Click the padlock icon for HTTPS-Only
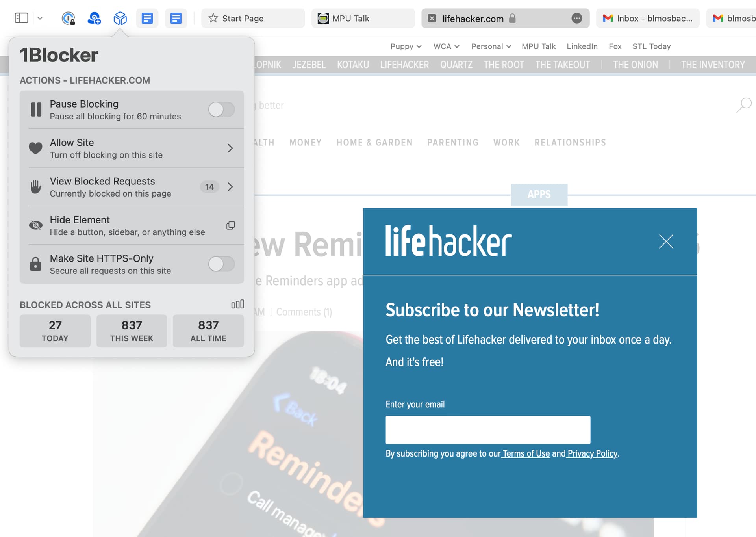The height and width of the screenshot is (537, 756). point(35,264)
